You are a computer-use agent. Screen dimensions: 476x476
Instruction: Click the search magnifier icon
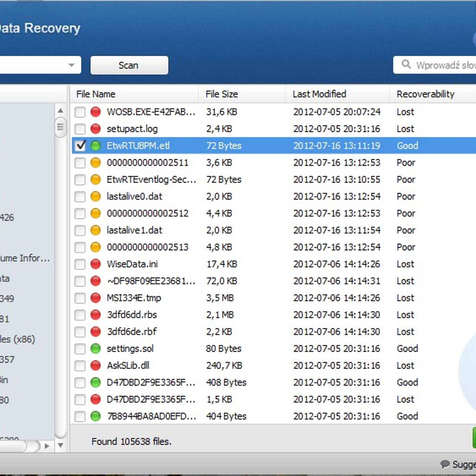pos(406,64)
